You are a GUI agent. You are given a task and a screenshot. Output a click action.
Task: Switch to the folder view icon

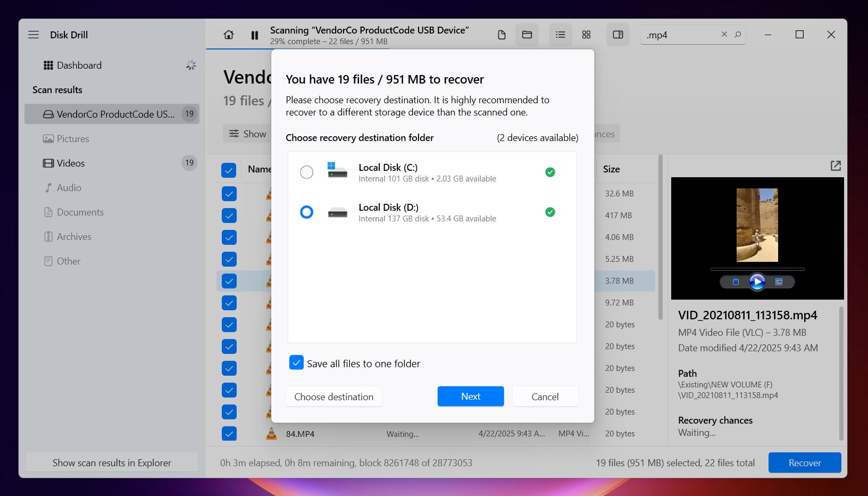527,35
